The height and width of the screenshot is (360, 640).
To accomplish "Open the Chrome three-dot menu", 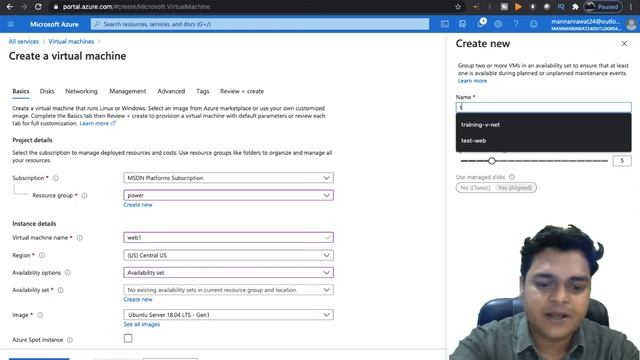I will tap(631, 7).
